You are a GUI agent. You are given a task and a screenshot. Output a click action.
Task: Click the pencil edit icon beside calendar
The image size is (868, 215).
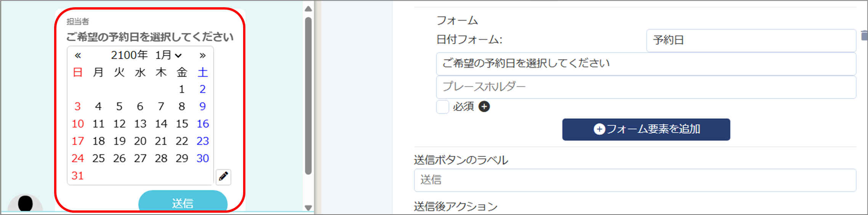click(x=223, y=177)
